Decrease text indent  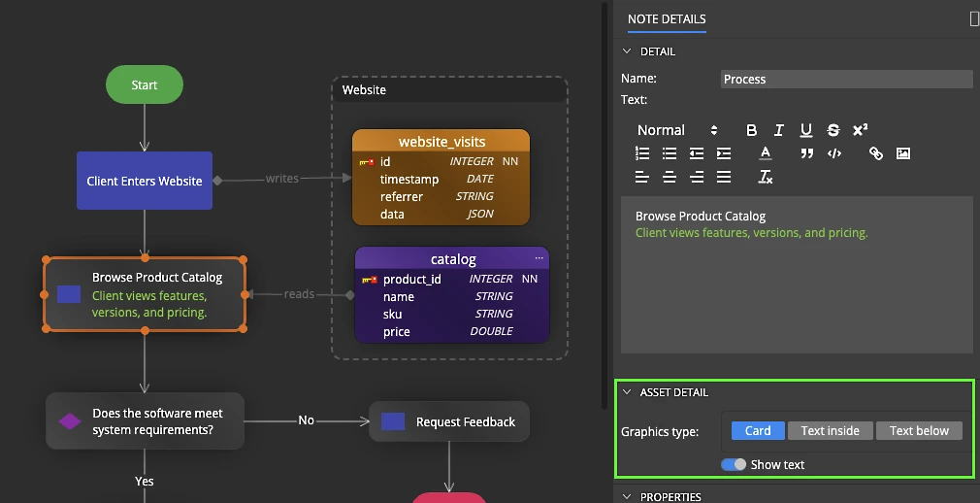pos(697,153)
